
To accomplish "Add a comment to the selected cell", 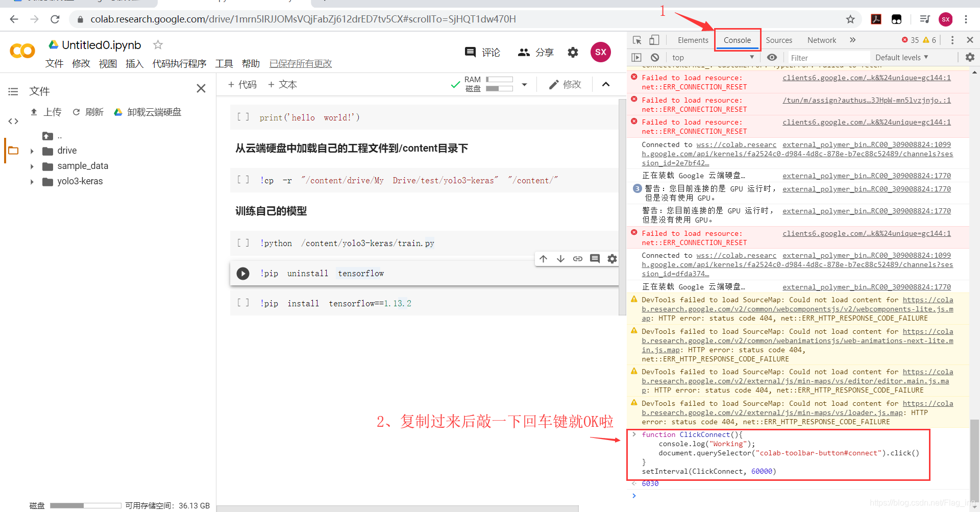I will coord(595,259).
